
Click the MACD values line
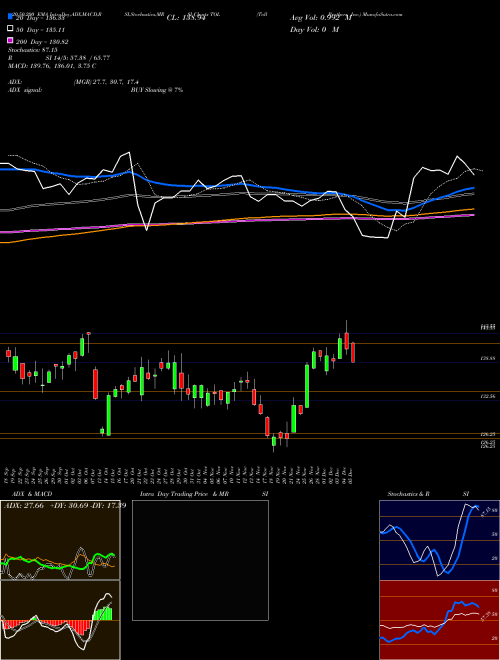click(x=52, y=66)
